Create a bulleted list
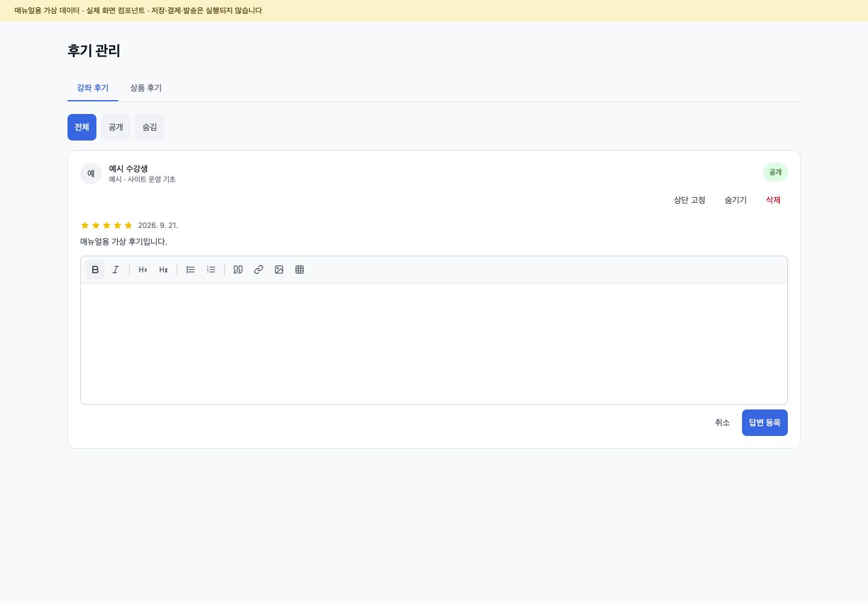 coord(190,270)
